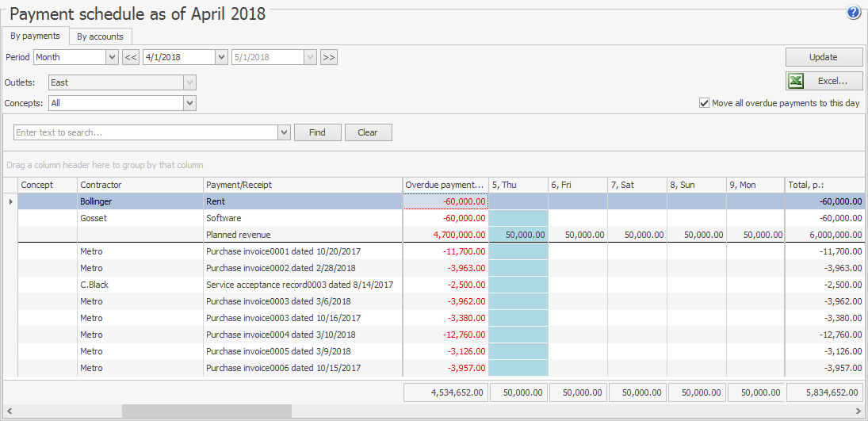Expand the Period Month dropdown

tap(112, 57)
